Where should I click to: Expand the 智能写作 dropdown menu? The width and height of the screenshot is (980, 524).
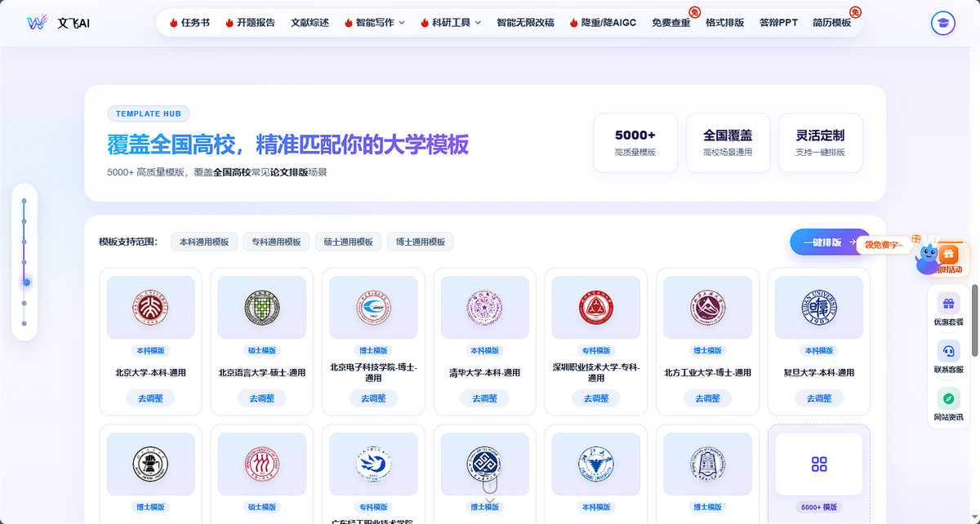pos(375,23)
